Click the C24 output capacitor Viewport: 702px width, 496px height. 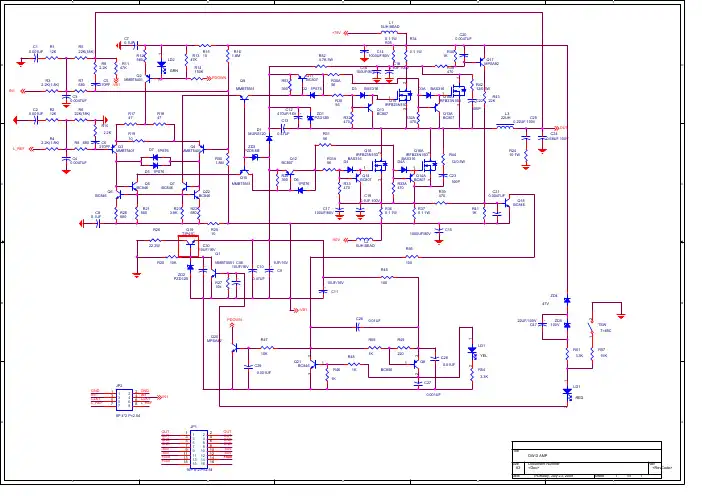pos(542,137)
